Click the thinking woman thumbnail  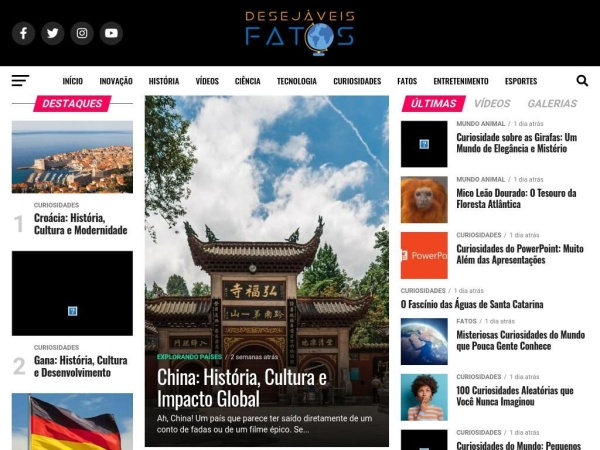pos(424,398)
